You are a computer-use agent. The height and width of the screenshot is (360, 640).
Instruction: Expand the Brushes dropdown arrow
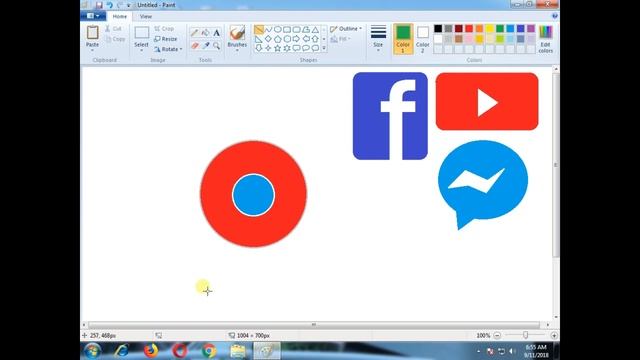(237, 50)
